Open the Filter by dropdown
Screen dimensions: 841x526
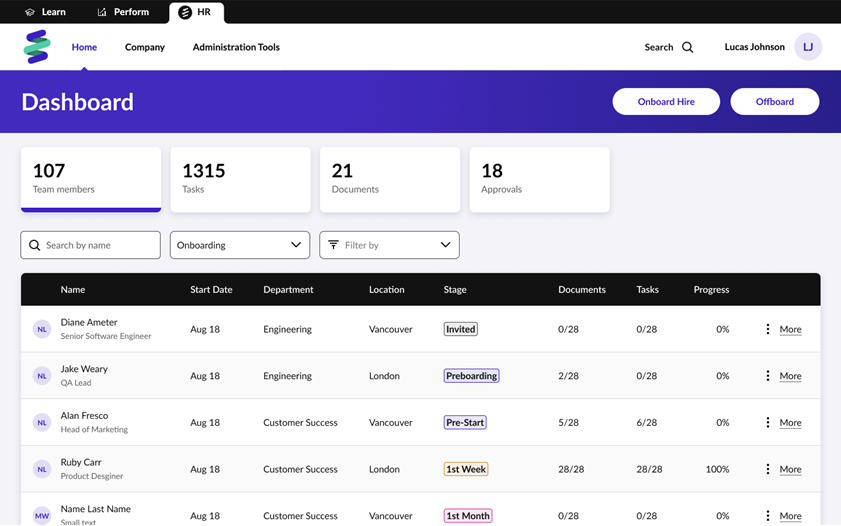click(x=389, y=245)
